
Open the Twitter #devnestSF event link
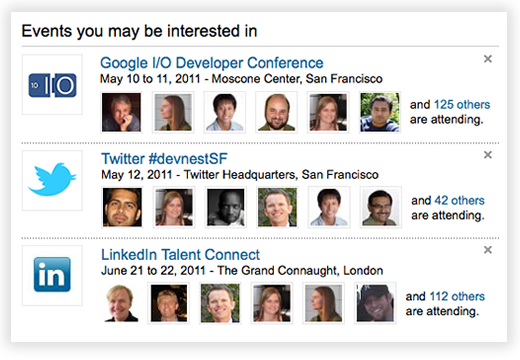click(x=164, y=159)
